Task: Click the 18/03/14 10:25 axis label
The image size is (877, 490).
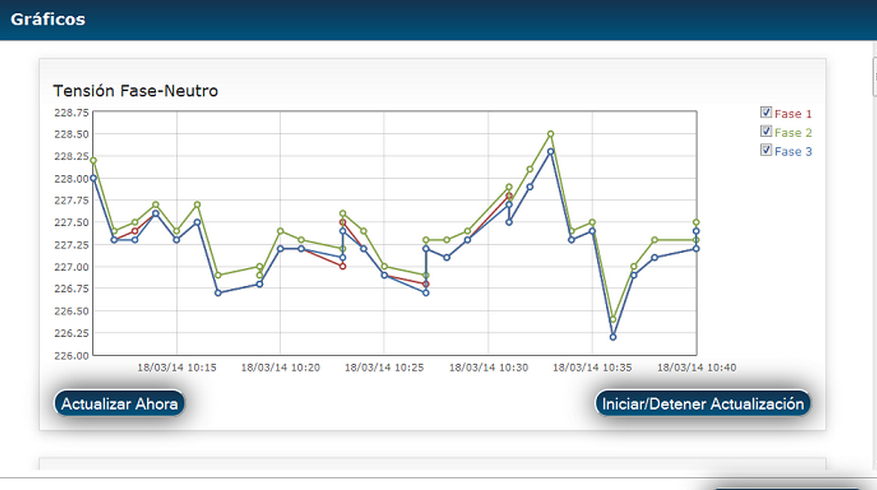Action: tap(384, 368)
